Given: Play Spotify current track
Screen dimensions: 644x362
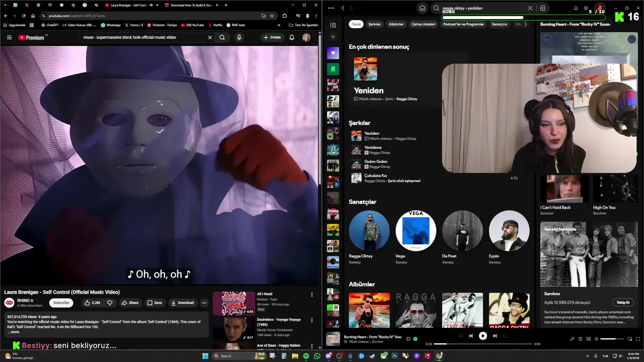Looking at the screenshot, I should pyautogui.click(x=482, y=336).
